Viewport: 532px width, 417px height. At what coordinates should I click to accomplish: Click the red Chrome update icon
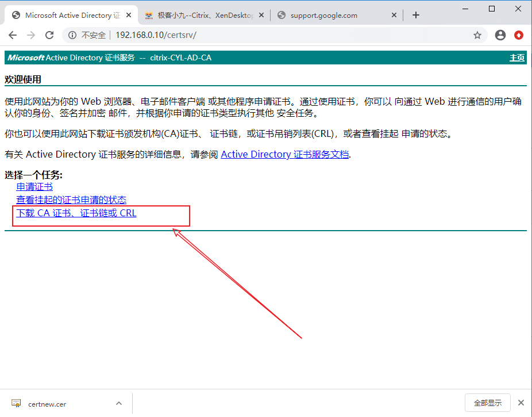(519, 35)
